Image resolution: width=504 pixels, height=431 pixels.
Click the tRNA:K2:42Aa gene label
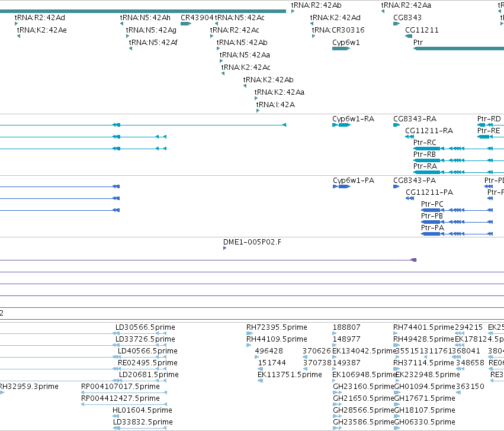coord(280,92)
